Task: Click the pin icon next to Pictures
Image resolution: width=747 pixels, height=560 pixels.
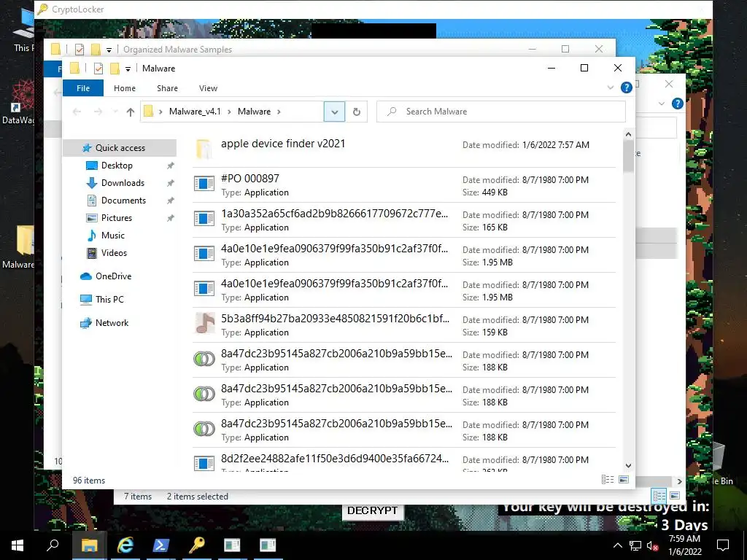Action: (170, 218)
